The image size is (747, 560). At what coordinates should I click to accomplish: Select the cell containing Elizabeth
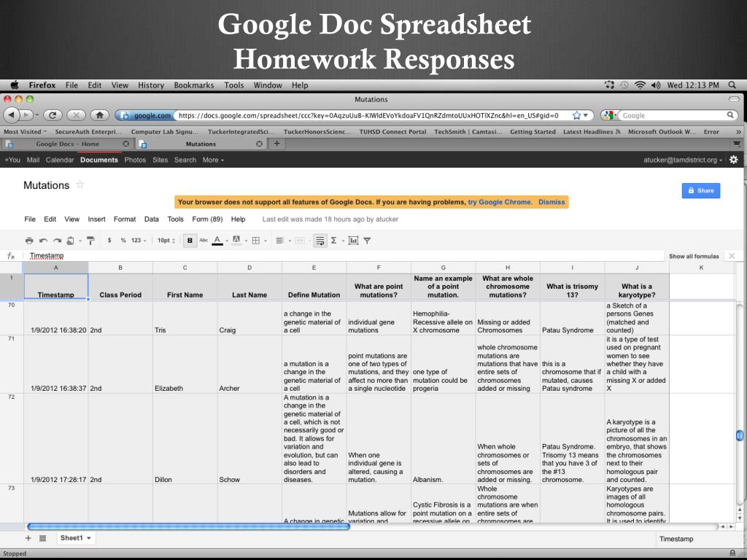click(x=185, y=365)
